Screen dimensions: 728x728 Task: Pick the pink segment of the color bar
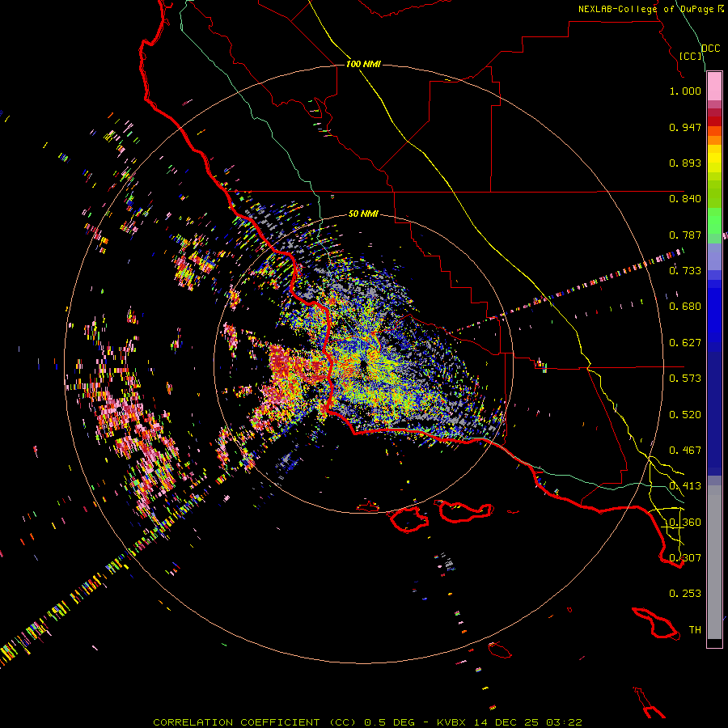point(714,87)
